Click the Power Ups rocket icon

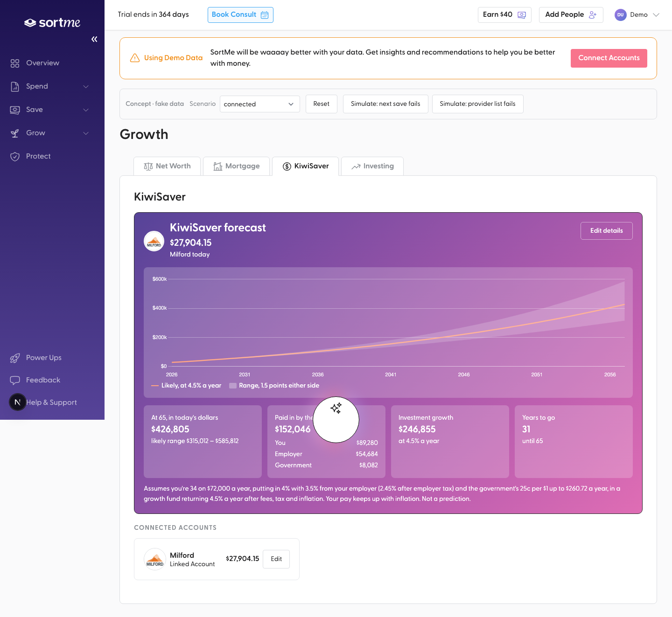click(15, 358)
